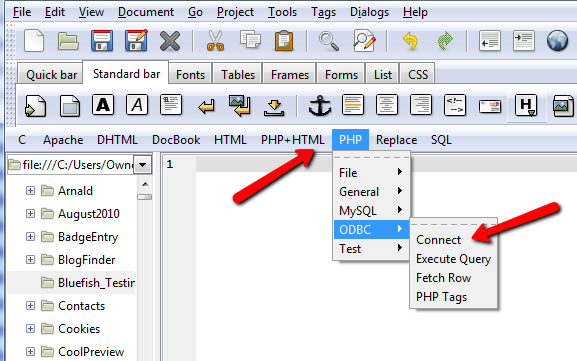Undo with the yellow curved arrow
The height and width of the screenshot is (361, 577).
click(410, 40)
